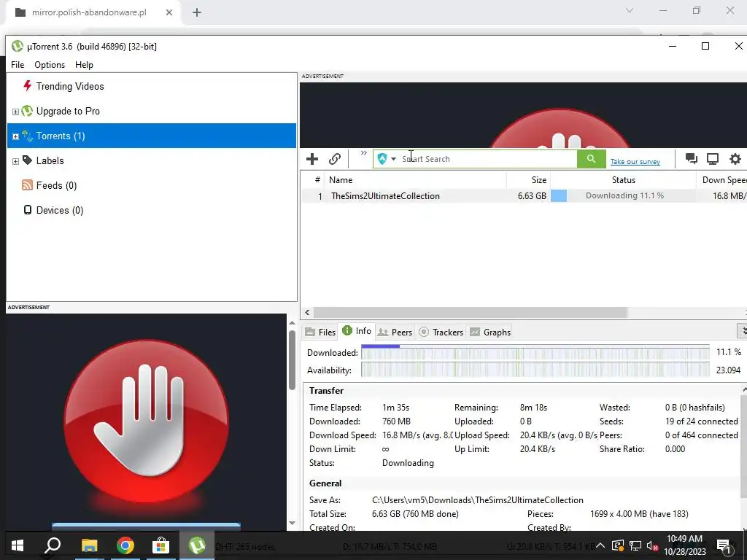
Task: Switch to the Info tab
Action: [x=357, y=331]
